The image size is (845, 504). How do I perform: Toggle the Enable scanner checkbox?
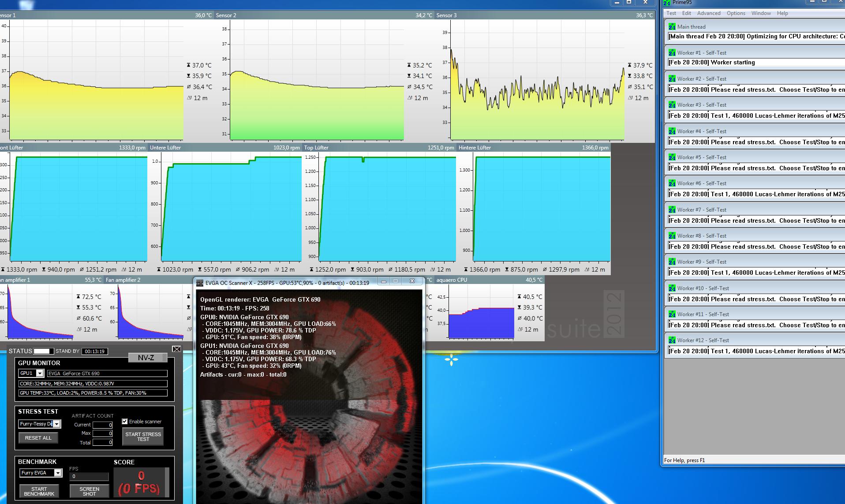[x=125, y=422]
